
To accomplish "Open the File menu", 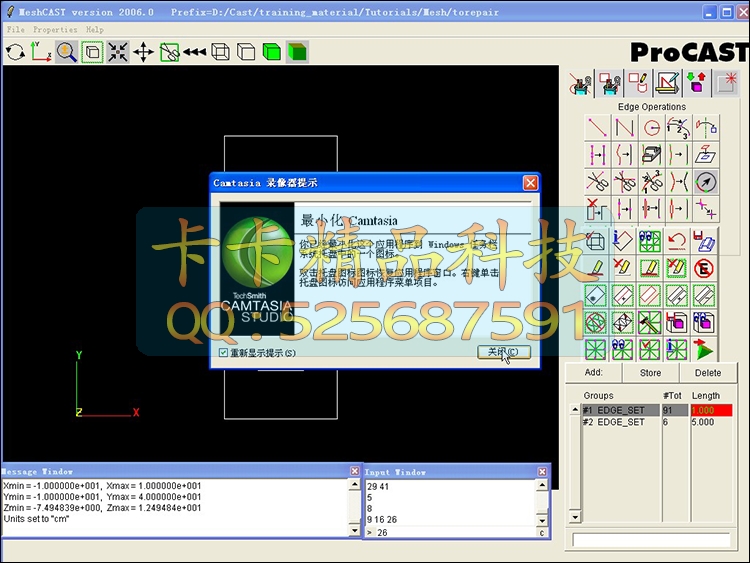I will [x=16, y=30].
